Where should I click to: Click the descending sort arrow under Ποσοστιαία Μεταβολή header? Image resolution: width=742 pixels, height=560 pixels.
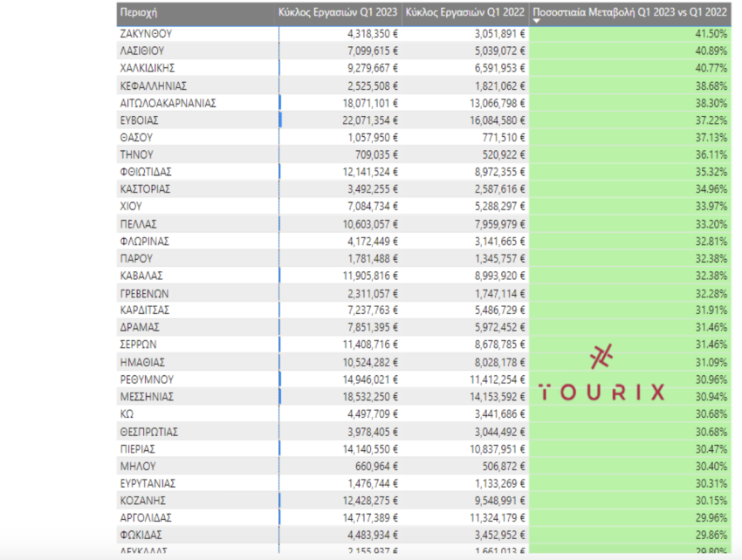(x=536, y=21)
